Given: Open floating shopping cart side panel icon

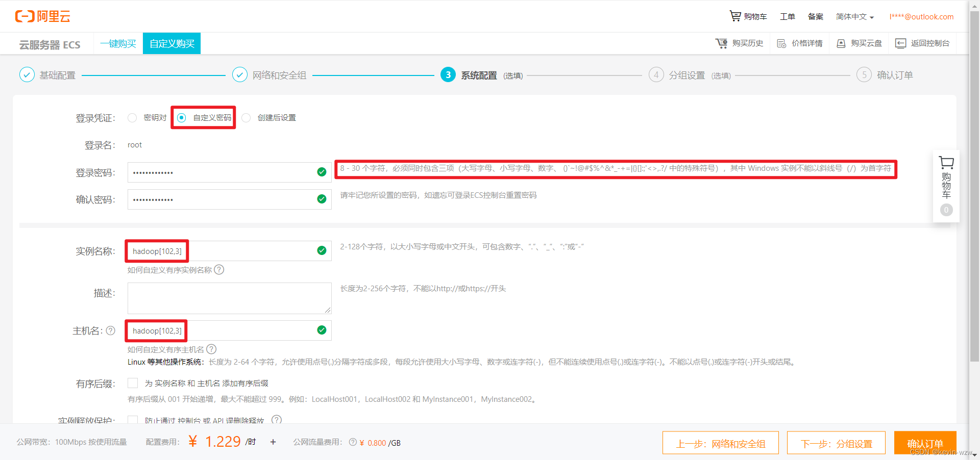Looking at the screenshot, I should pos(946,163).
